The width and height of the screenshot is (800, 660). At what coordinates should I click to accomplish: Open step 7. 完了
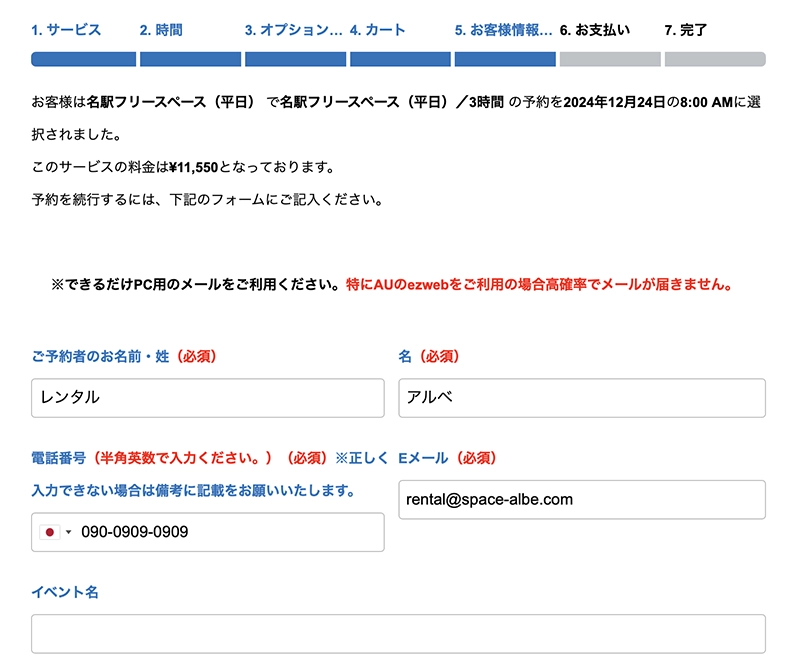[686, 30]
